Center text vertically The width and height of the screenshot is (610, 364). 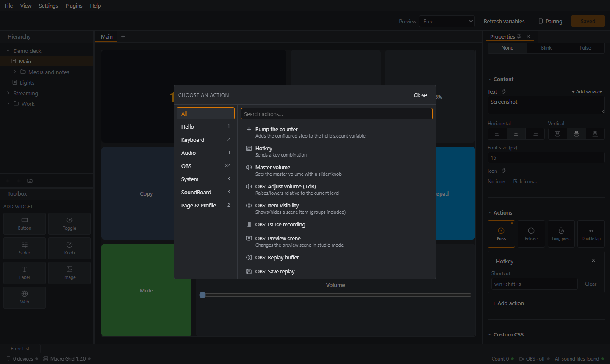pyautogui.click(x=577, y=134)
